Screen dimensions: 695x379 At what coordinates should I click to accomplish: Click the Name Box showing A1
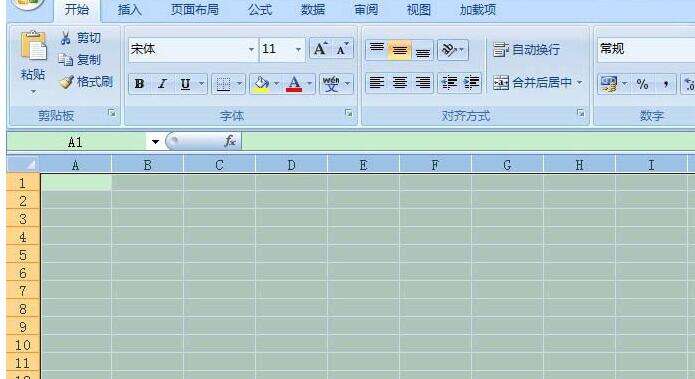[77, 142]
